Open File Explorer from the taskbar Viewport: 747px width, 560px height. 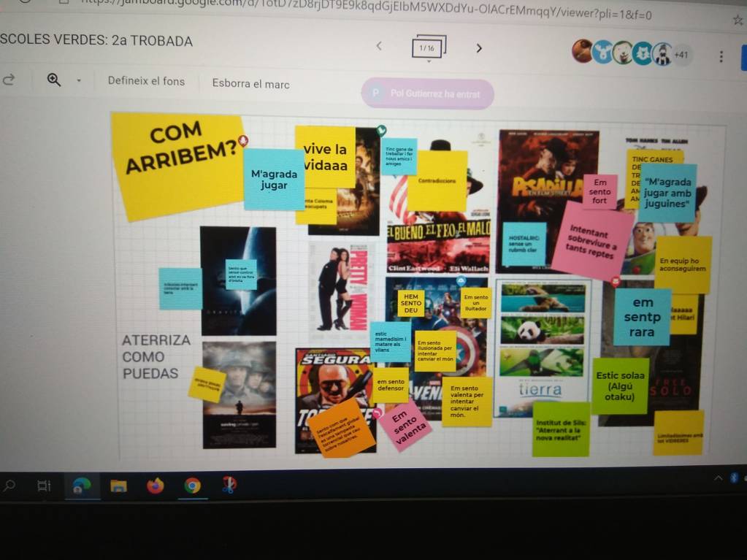(x=118, y=486)
